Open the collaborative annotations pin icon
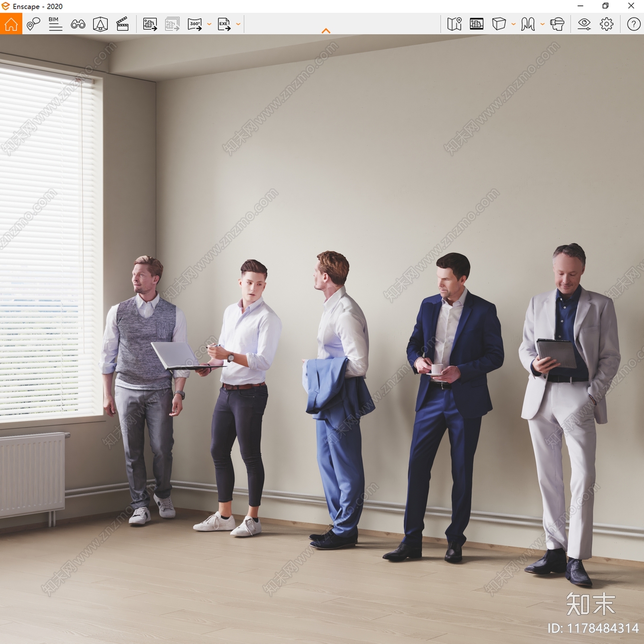 (x=33, y=24)
